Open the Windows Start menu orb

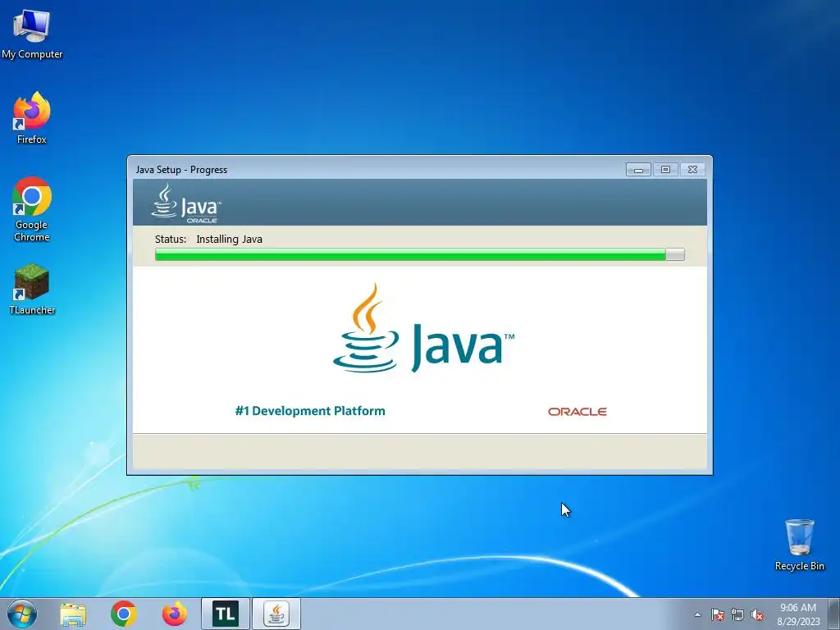tap(22, 614)
